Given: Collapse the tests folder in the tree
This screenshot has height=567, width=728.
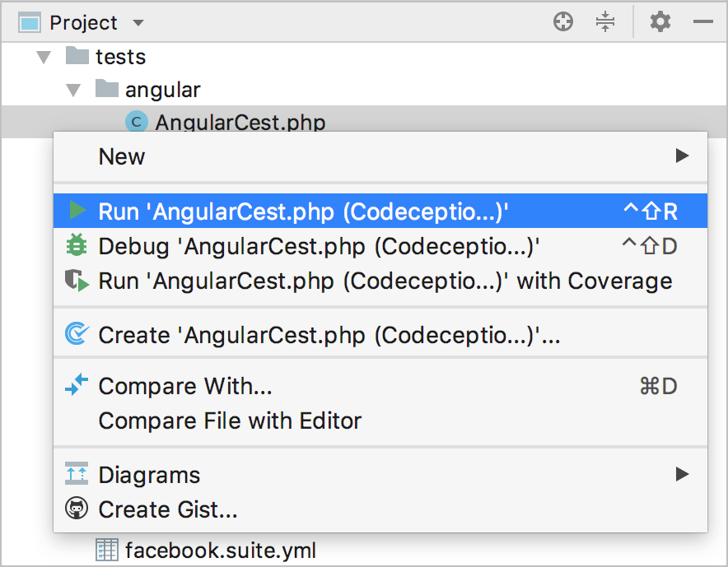Looking at the screenshot, I should pyautogui.click(x=43, y=56).
